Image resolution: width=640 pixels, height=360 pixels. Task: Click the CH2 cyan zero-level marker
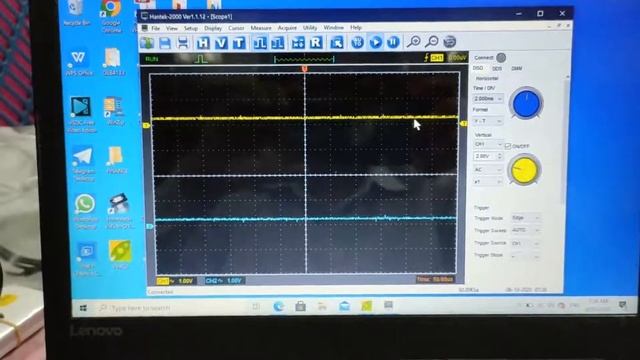click(150, 226)
